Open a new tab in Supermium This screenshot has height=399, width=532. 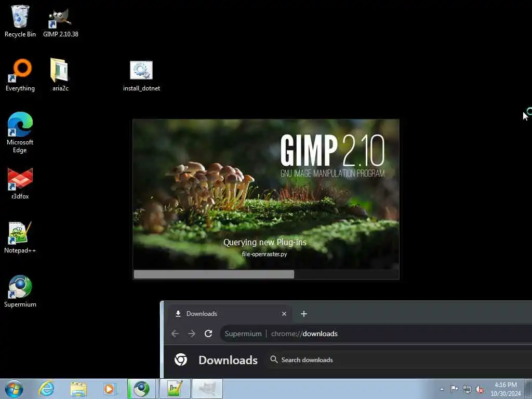click(303, 314)
